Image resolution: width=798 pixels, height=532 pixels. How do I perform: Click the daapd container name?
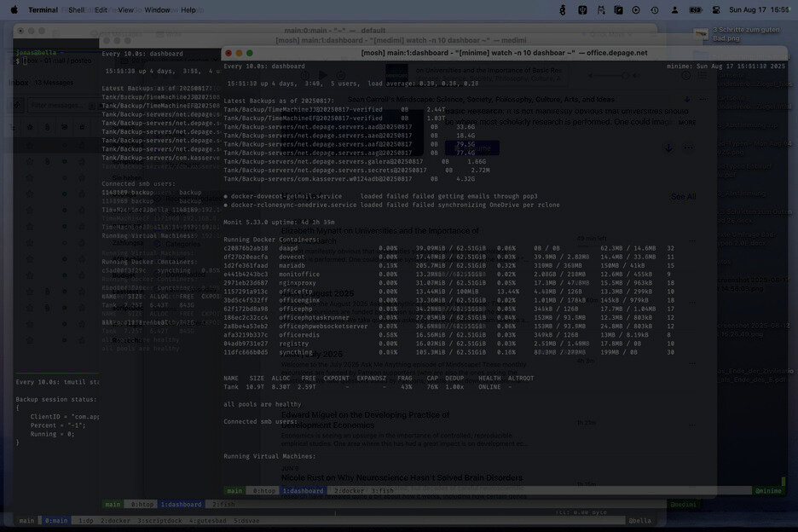(288, 248)
